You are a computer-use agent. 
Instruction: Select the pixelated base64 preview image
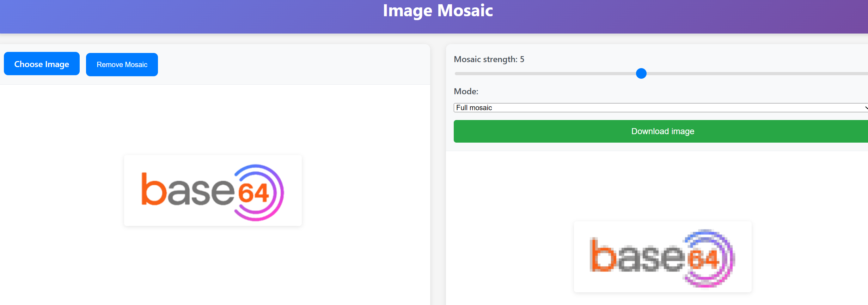coord(662,257)
